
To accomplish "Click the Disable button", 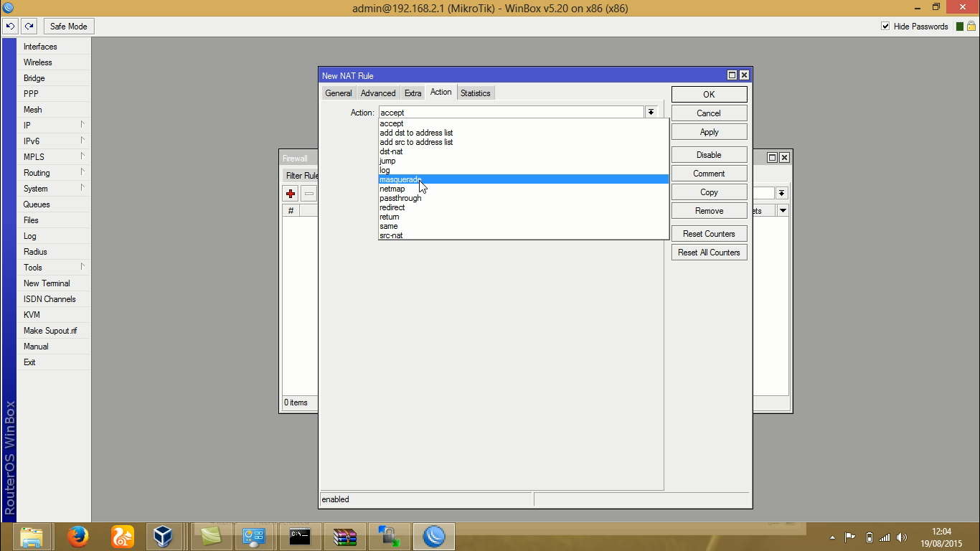I will 709,155.
